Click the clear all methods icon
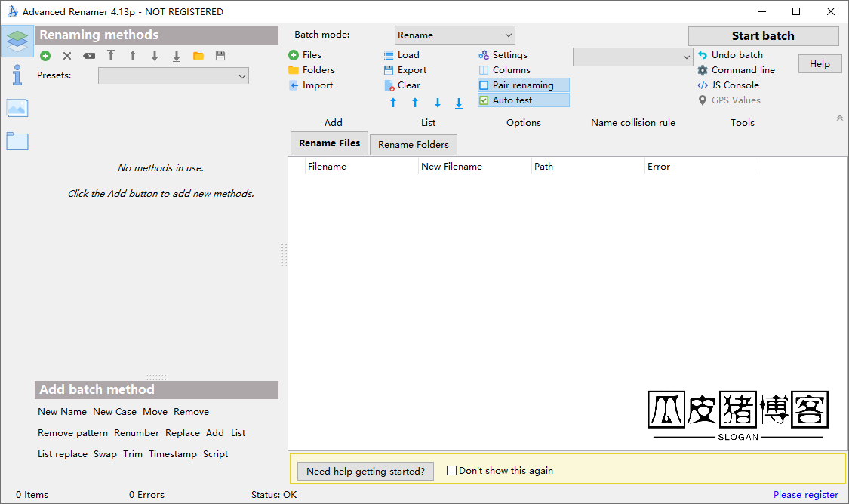 point(89,56)
